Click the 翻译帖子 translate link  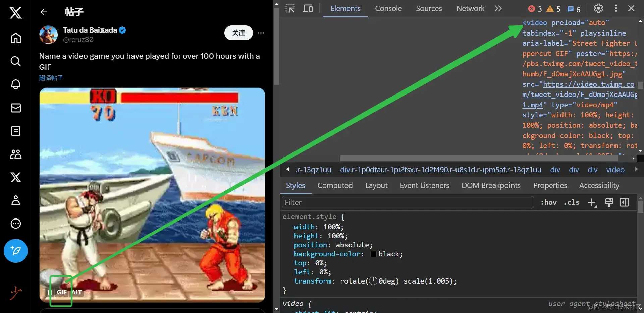coord(51,78)
